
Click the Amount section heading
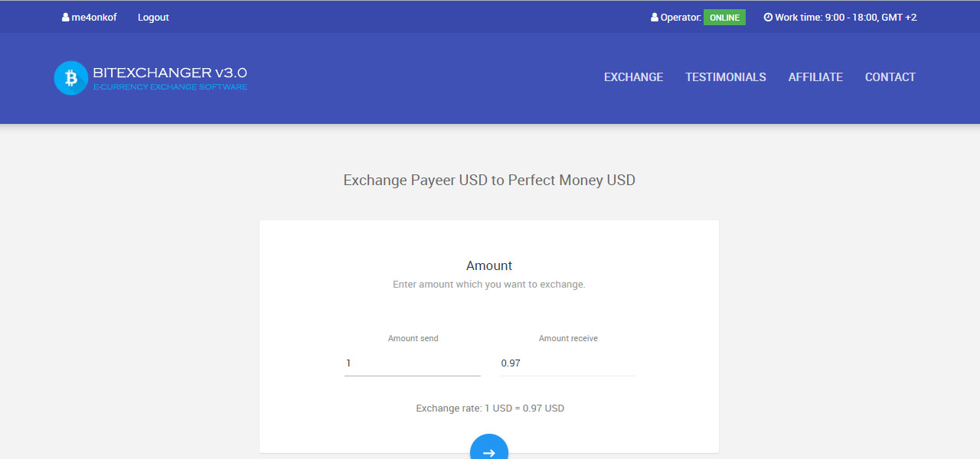click(x=489, y=265)
